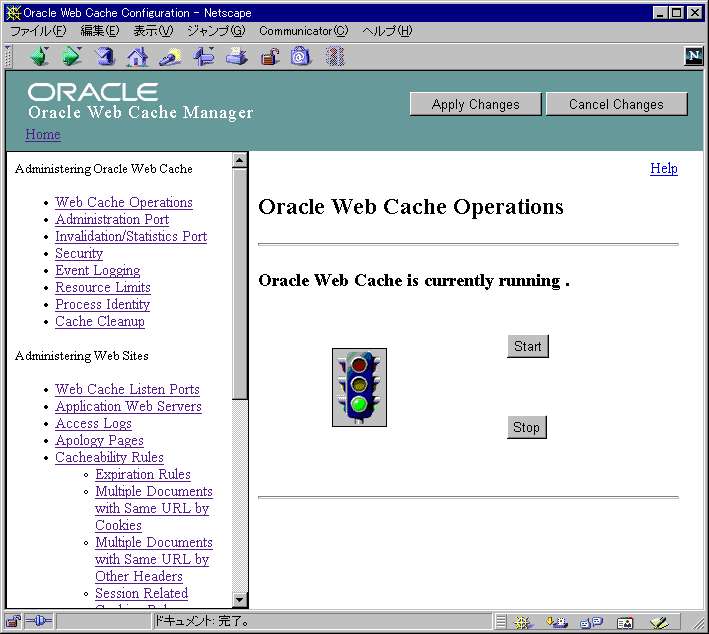Click the component bar grip handle
This screenshot has width=709, height=634.
[x=501, y=622]
